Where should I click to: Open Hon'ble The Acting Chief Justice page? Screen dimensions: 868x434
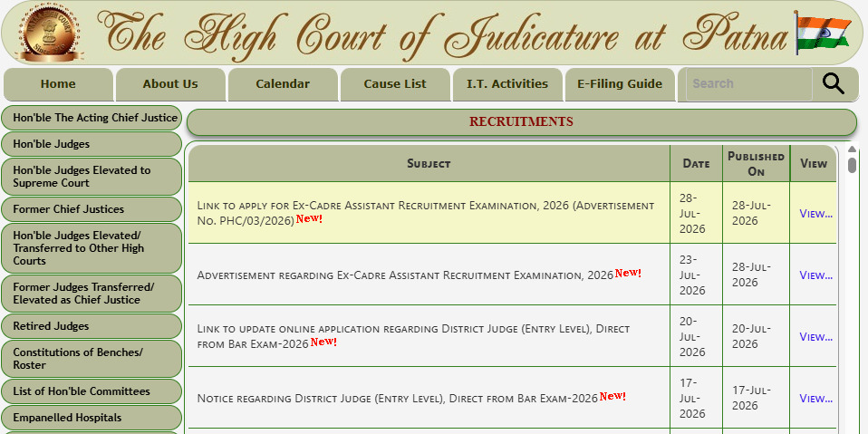(92, 118)
